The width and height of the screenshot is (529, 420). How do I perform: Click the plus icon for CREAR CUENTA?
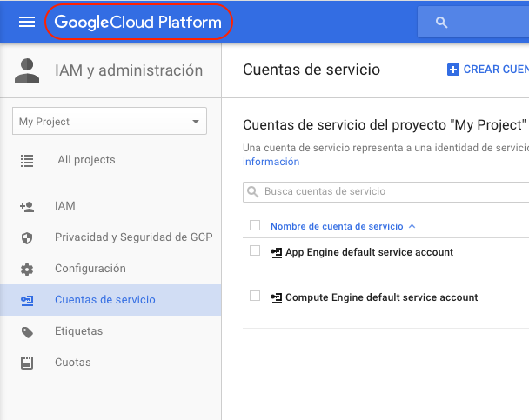453,70
